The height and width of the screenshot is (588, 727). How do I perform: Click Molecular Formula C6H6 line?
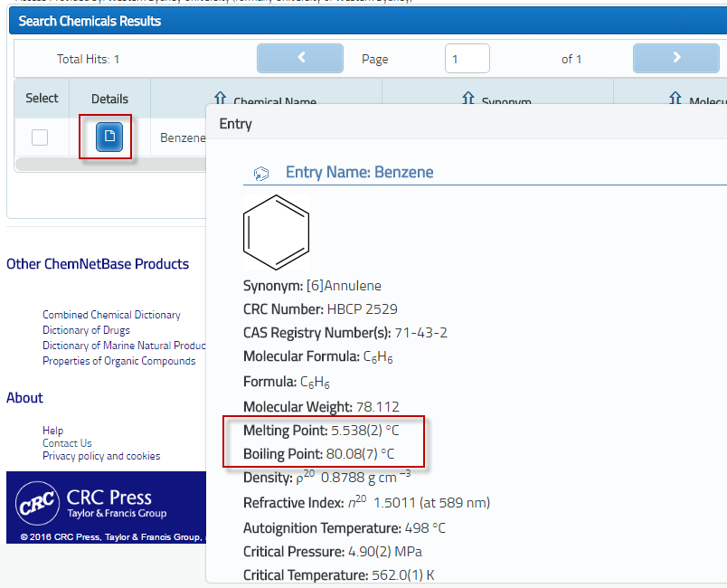coord(318,357)
